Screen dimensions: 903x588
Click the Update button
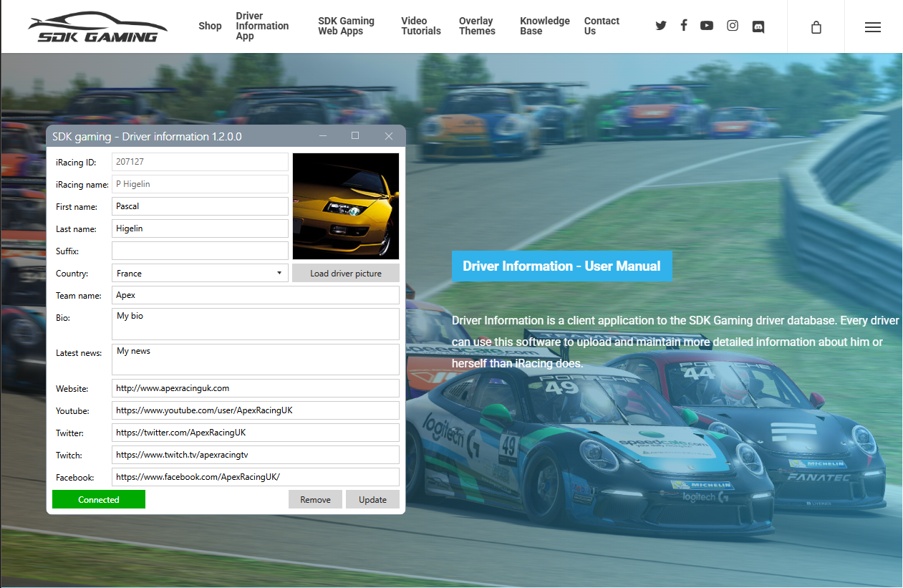coord(372,499)
